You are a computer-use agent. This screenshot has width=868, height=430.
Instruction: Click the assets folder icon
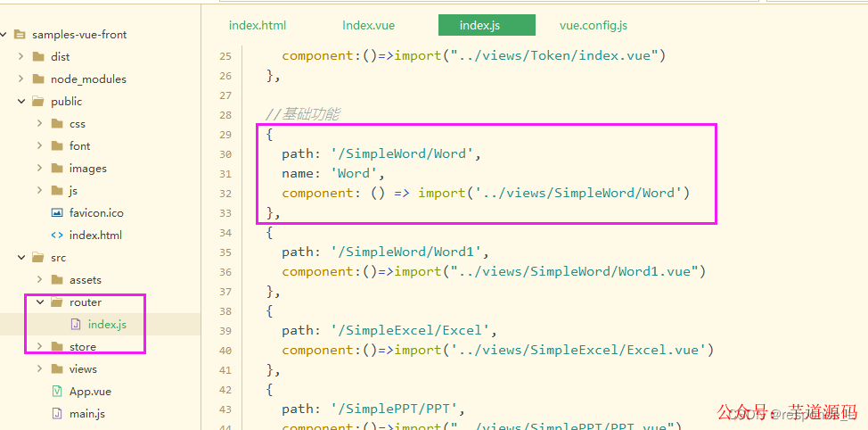pyautogui.click(x=57, y=280)
